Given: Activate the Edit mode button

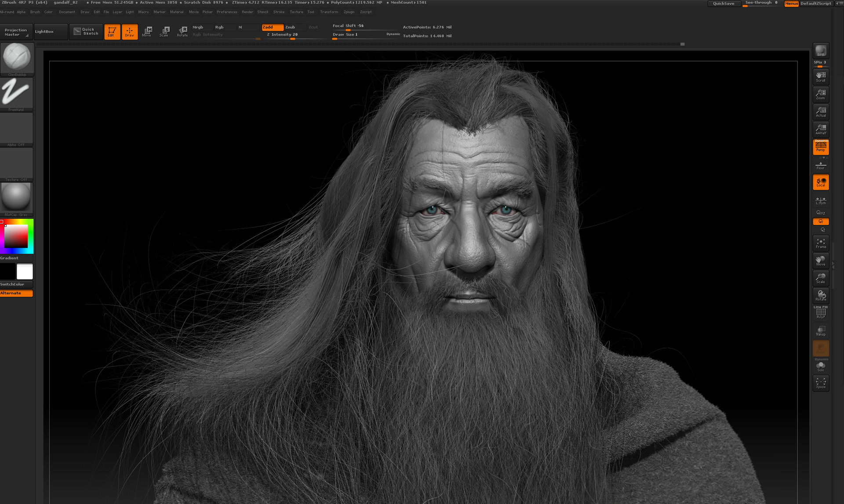Looking at the screenshot, I should [112, 32].
